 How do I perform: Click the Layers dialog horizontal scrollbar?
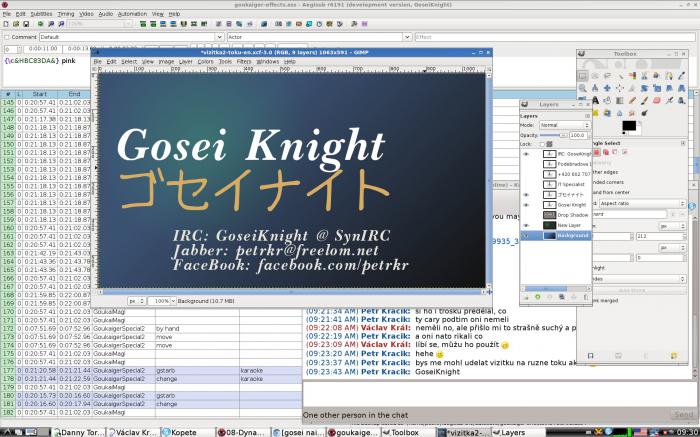[x=556, y=289]
